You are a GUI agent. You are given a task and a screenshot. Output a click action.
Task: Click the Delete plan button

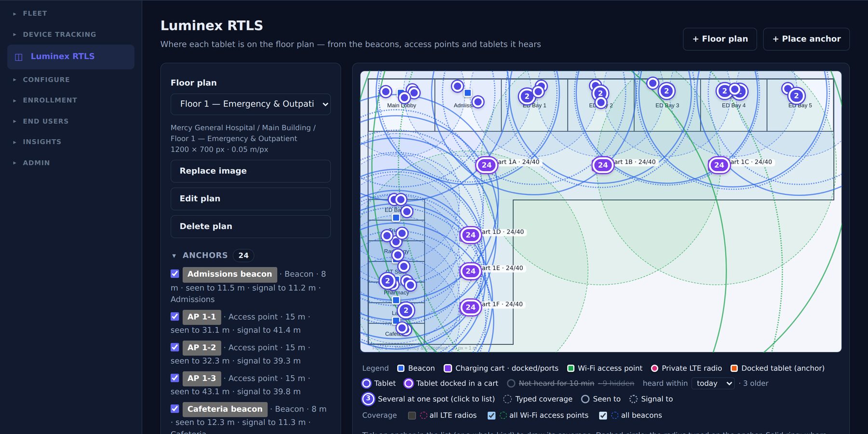pos(251,227)
